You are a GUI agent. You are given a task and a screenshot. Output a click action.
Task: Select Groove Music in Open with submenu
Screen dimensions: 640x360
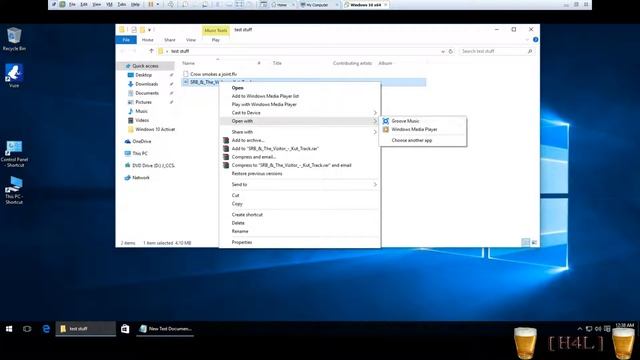coord(405,121)
